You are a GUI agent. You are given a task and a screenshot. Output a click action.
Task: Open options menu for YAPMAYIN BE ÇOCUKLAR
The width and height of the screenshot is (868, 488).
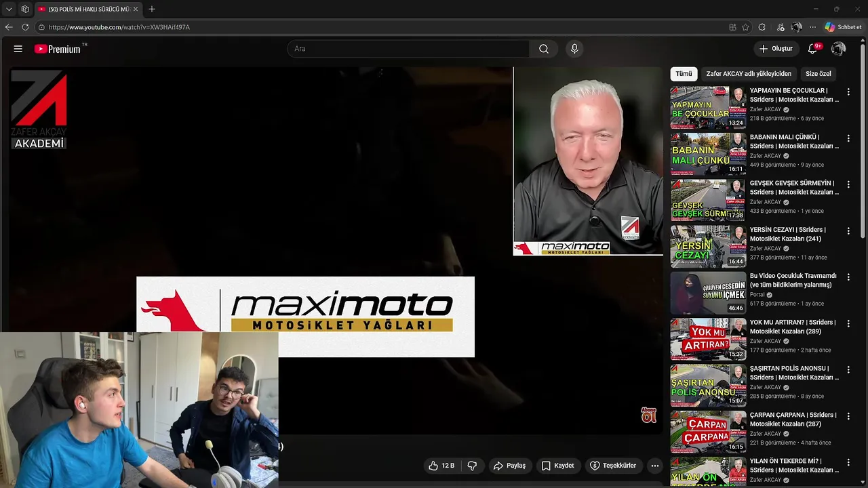[848, 91]
